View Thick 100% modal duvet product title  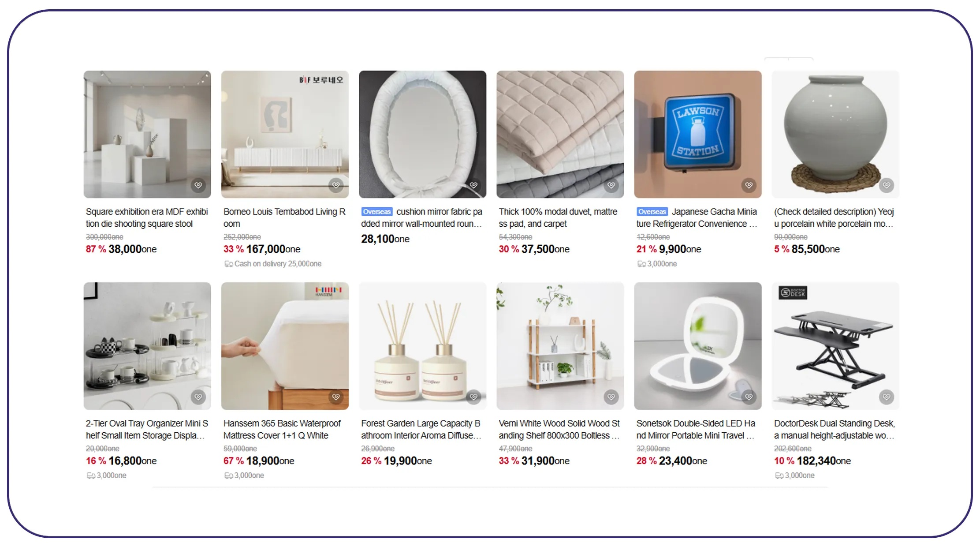pyautogui.click(x=558, y=218)
